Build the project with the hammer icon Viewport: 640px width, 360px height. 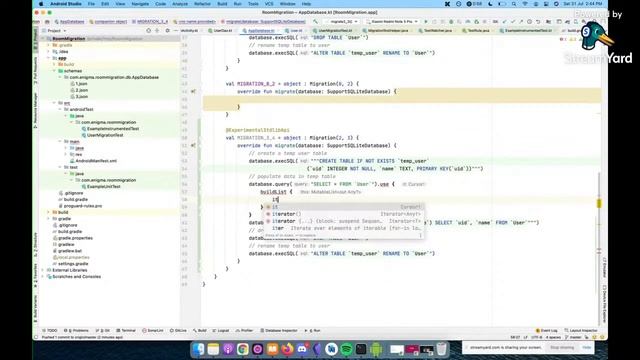[x=316, y=22]
